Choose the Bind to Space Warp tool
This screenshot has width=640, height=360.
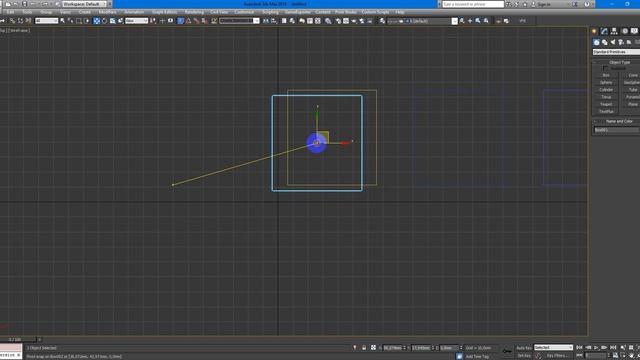click(28, 21)
